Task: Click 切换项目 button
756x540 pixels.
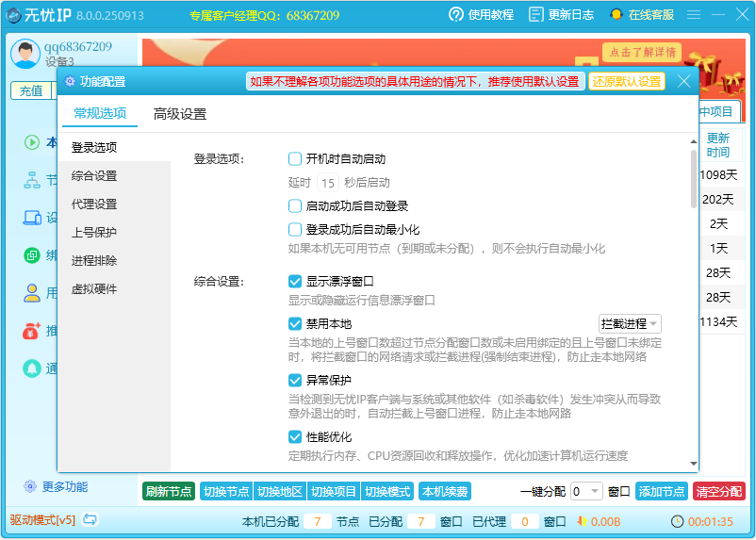Action: (x=333, y=492)
